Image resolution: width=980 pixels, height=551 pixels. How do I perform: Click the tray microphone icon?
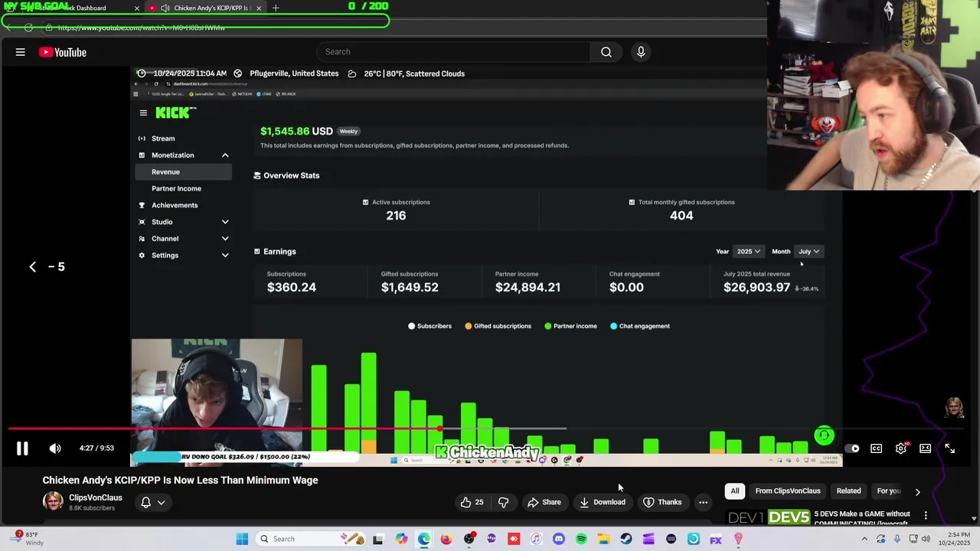[x=897, y=539]
